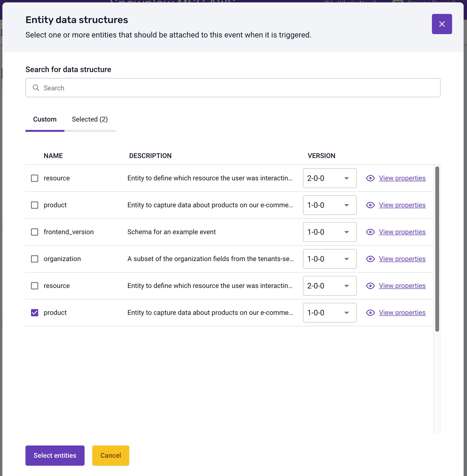Click eye icon beside frontend_version View properties
Screen dimensions: 467x476
[x=370, y=232]
